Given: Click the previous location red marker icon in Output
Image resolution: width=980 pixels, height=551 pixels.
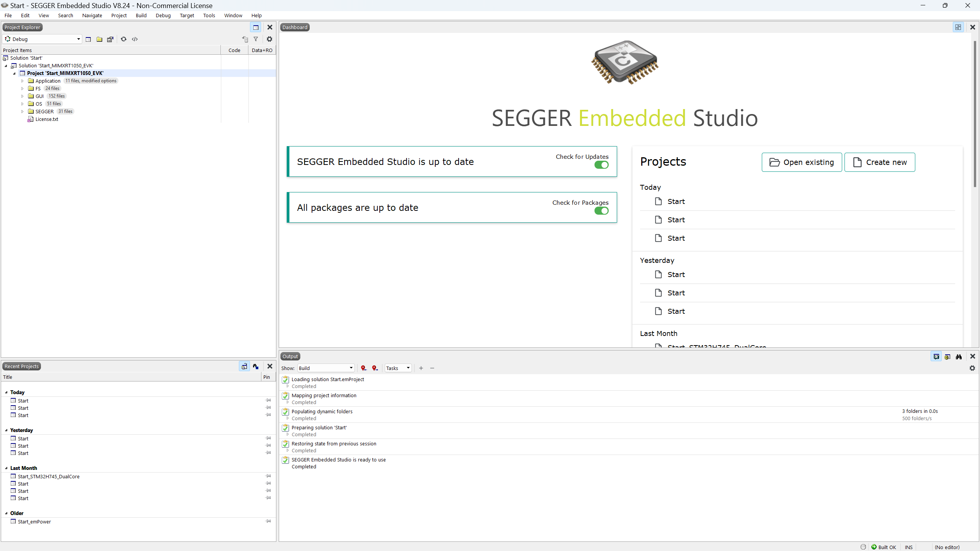Looking at the screenshot, I should [x=364, y=368].
